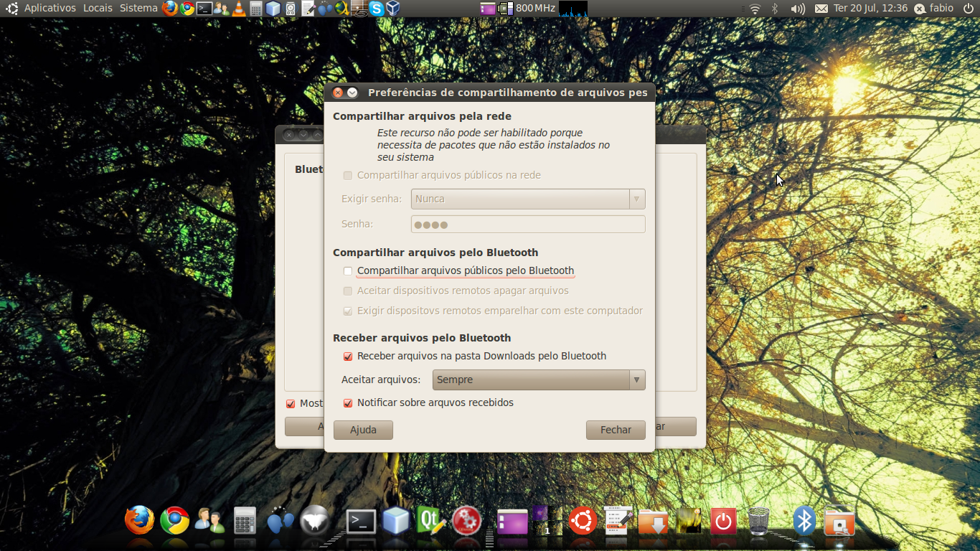Viewport: 980px width, 551px height.
Task: Click the Senha password field
Action: tap(527, 225)
